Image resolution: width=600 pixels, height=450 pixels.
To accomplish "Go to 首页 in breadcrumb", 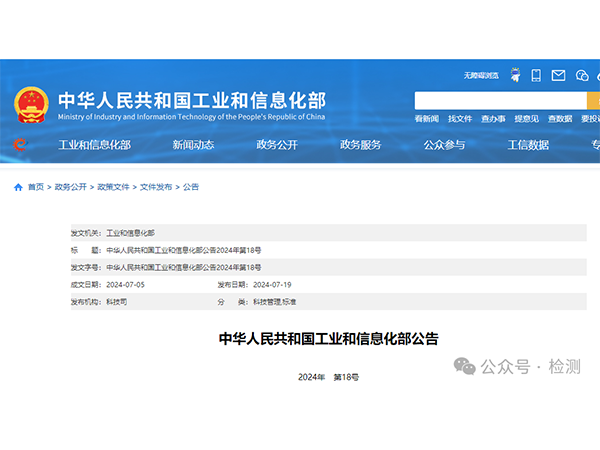I will pyautogui.click(x=36, y=187).
